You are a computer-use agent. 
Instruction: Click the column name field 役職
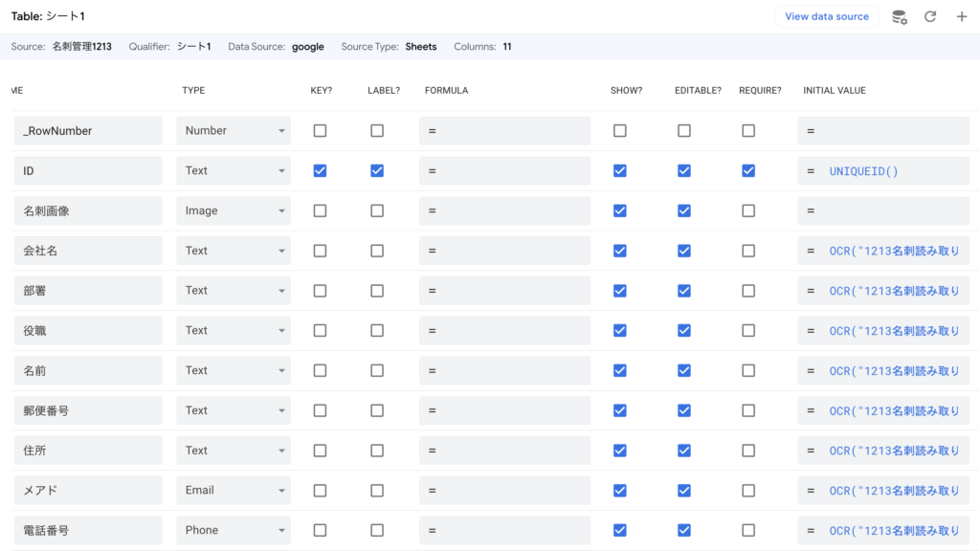tap(88, 331)
